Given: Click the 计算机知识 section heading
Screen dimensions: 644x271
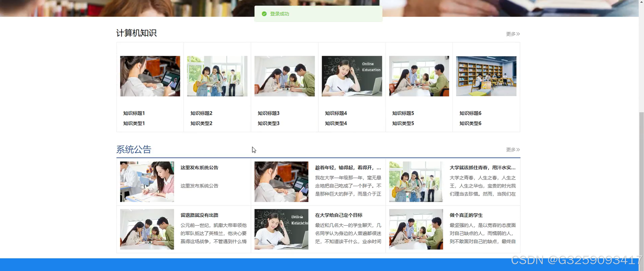Looking at the screenshot, I should coord(137,33).
